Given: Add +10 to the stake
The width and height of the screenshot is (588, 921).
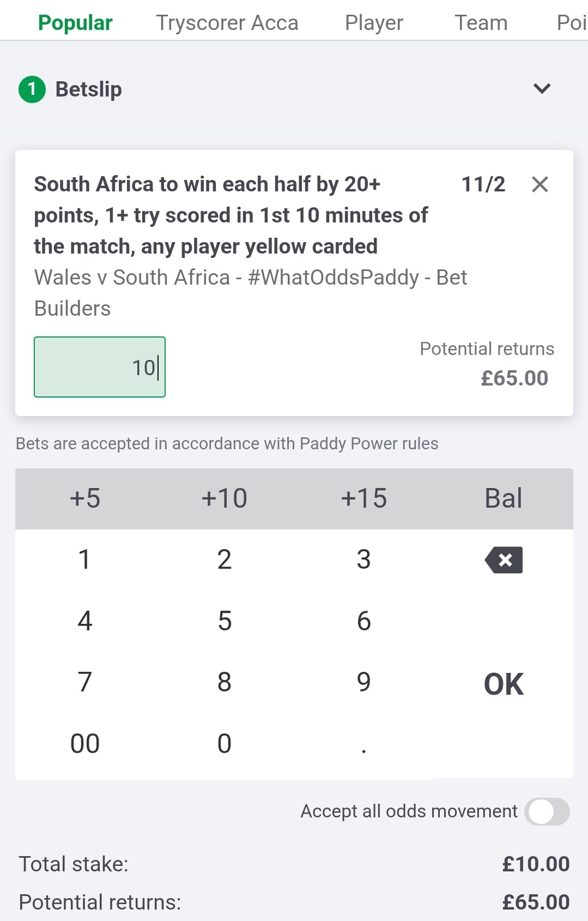Looking at the screenshot, I should [x=225, y=498].
